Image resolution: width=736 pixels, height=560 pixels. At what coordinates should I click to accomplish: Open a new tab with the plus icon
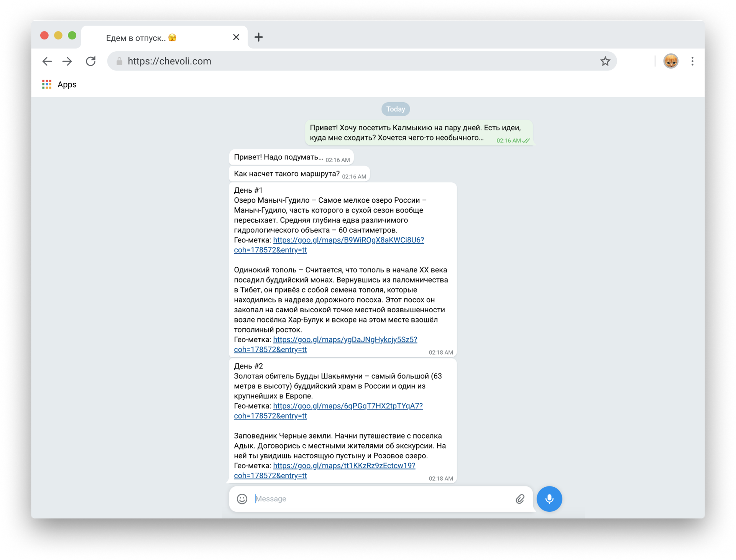[259, 37]
